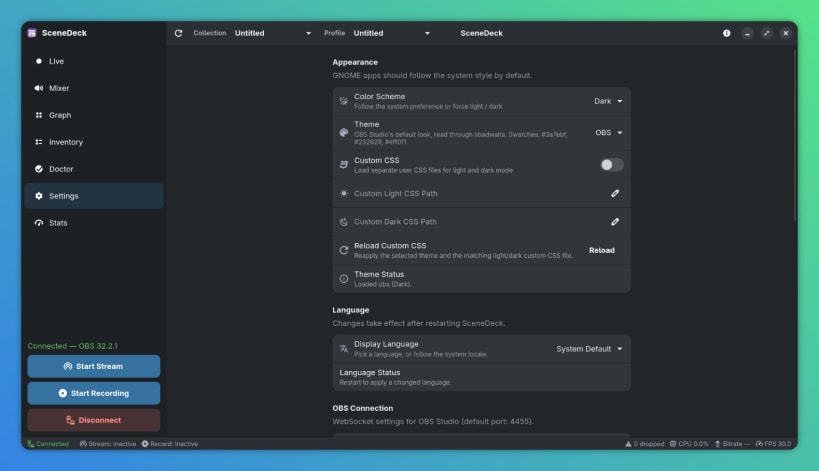The image size is (819, 471).
Task: Click the Stream: Inactive status bar indicator
Action: 108,444
